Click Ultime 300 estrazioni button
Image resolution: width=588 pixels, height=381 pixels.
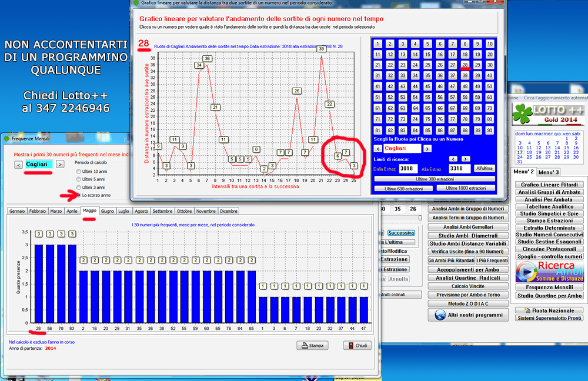[435, 179]
